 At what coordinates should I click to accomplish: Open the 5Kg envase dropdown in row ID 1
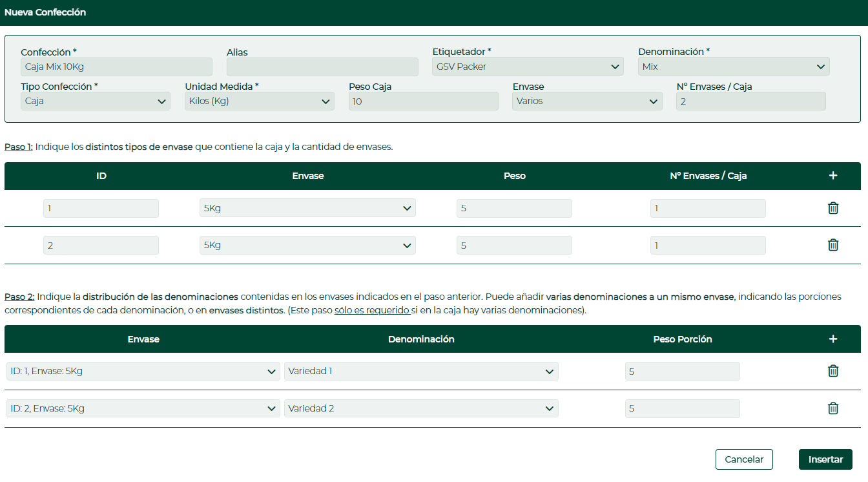[307, 208]
